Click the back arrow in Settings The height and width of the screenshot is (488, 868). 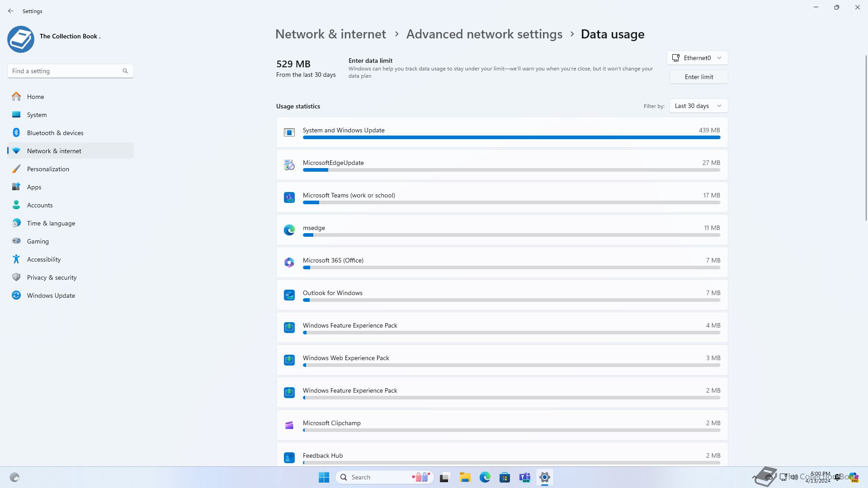click(x=11, y=11)
